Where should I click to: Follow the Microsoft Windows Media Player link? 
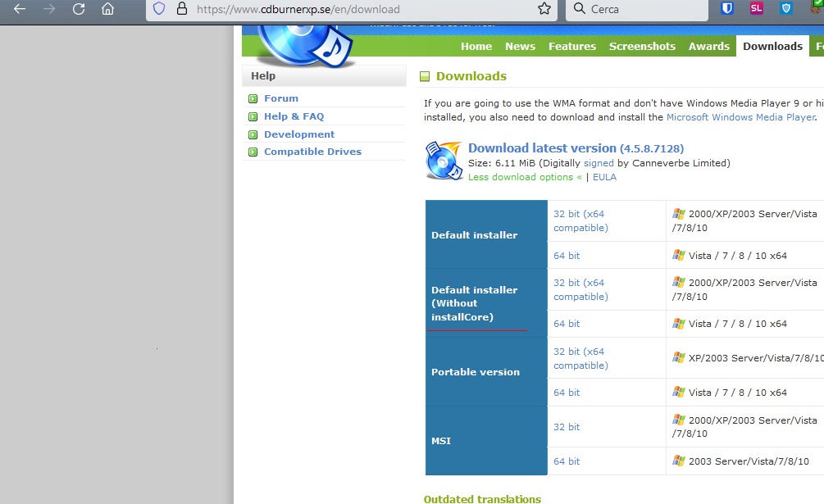tap(741, 117)
